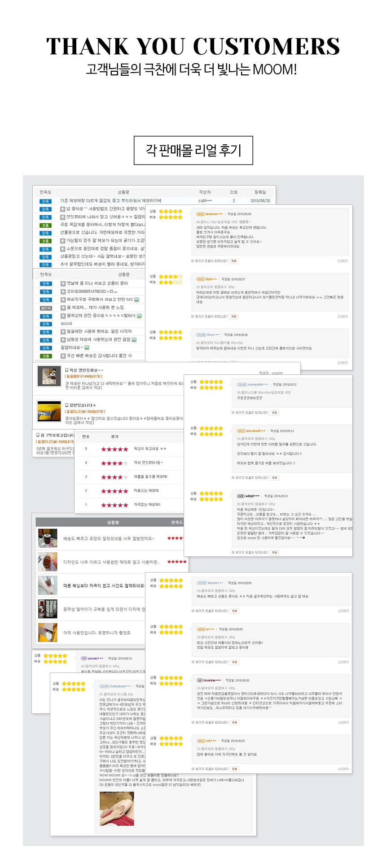The width and height of the screenshot is (386, 868).
Task: Expand '더보기' in marine*** review product line
Action: [244, 222]
